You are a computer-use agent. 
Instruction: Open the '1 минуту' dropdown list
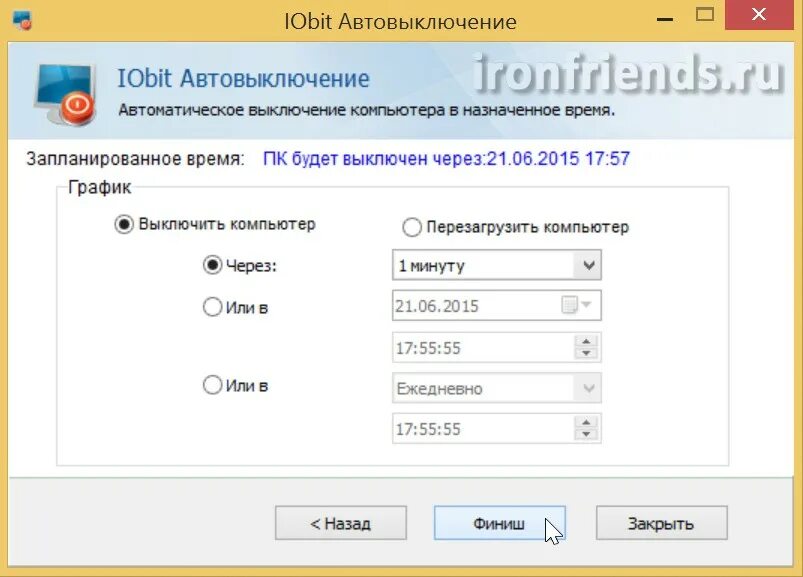pos(588,265)
